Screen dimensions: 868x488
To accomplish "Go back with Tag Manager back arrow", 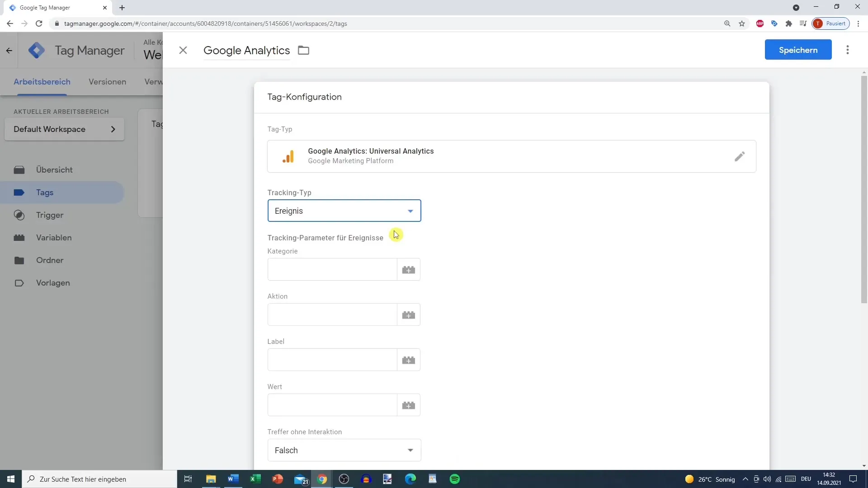I will point(9,51).
